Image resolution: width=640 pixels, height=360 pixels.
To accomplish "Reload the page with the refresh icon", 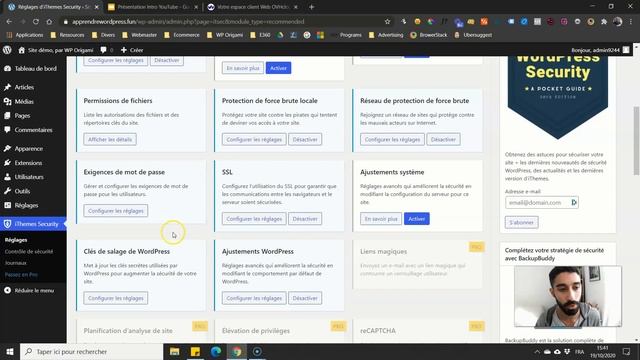I will pos(36,21).
